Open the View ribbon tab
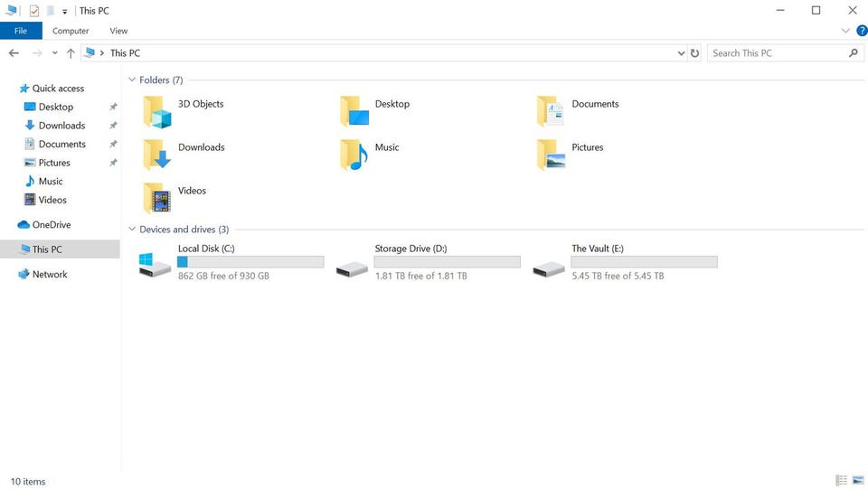The image size is (868, 489). (x=118, y=31)
